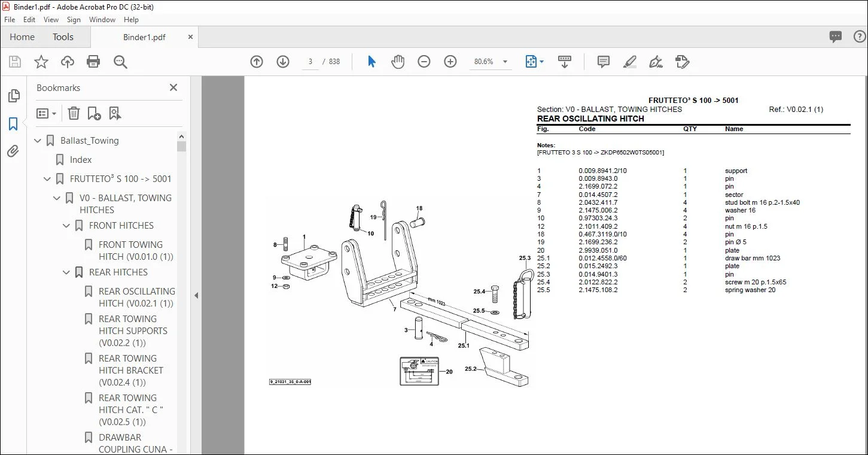Collapse V0 - BALLAST, TOWING HITCHES bookmark
This screenshot has width=868, height=455.
pos(57,198)
